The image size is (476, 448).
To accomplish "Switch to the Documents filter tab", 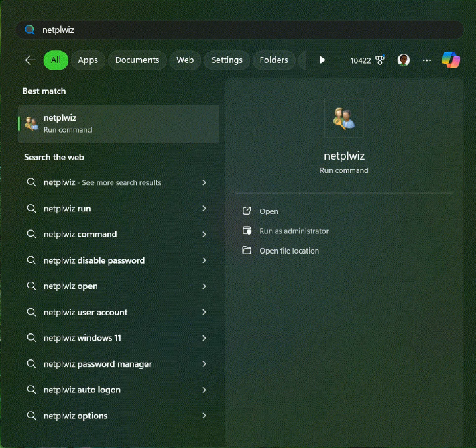I will [x=137, y=60].
